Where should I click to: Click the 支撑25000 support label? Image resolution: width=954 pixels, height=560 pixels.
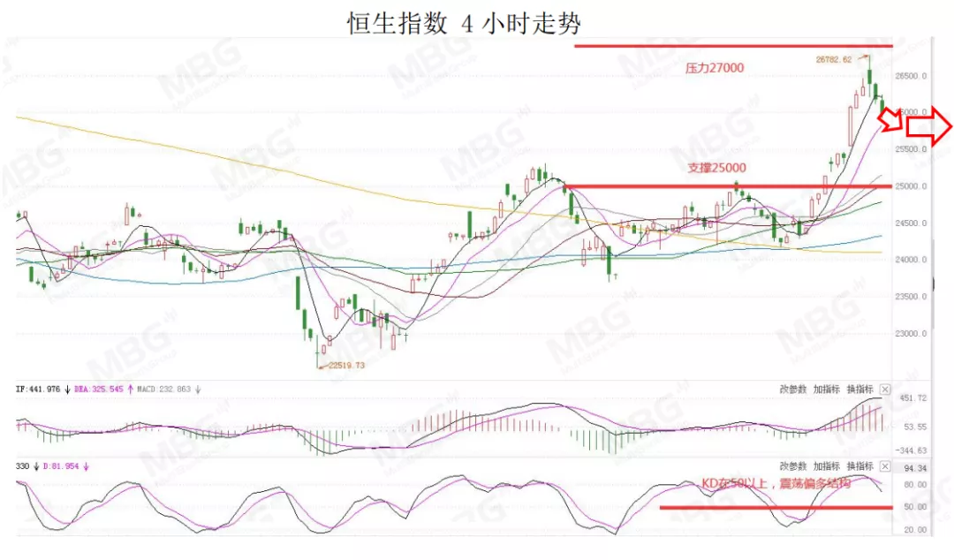[x=716, y=168]
